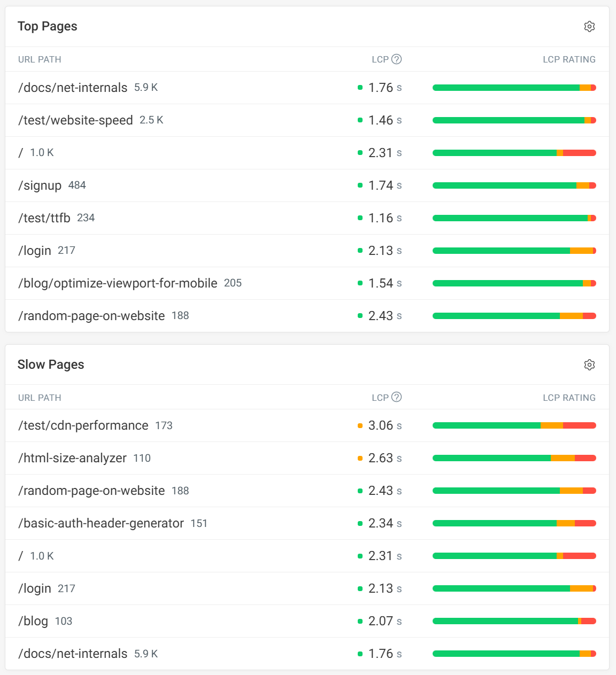Click the green status dot next to /blog LCP

coord(360,620)
